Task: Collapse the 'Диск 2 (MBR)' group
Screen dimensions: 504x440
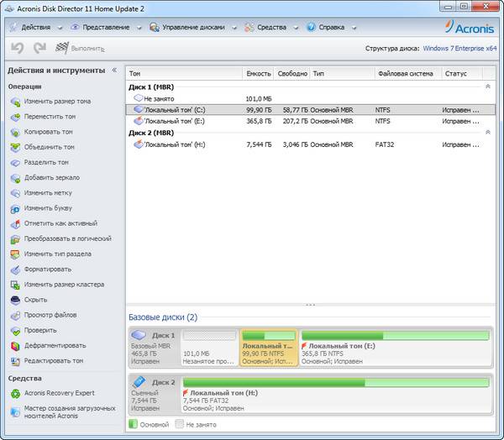Action: coord(488,133)
